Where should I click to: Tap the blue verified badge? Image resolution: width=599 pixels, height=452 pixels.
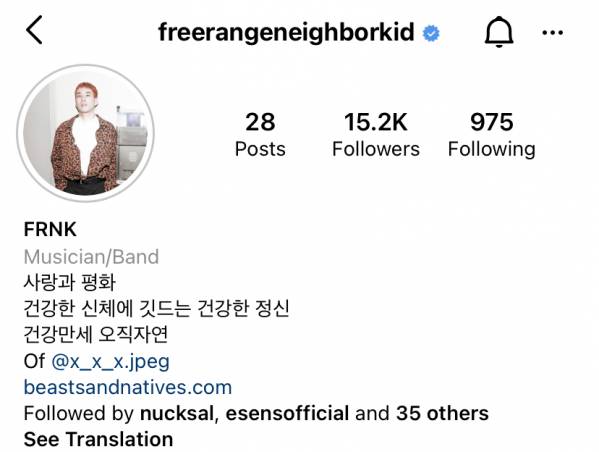(x=431, y=33)
